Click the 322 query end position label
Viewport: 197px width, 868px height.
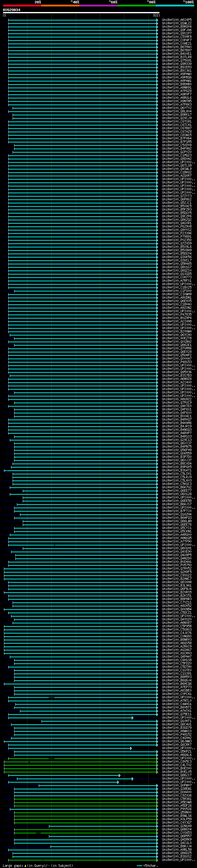pyautogui.click(x=155, y=15)
